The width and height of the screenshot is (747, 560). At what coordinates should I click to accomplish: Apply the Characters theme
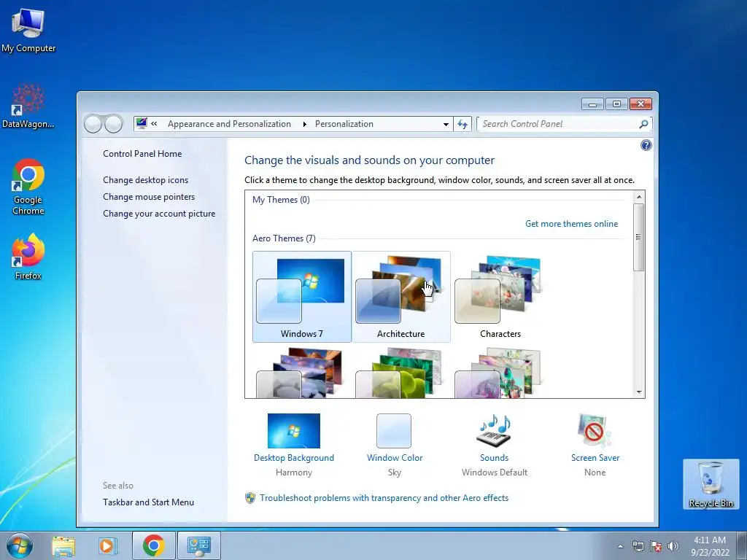[x=500, y=297]
